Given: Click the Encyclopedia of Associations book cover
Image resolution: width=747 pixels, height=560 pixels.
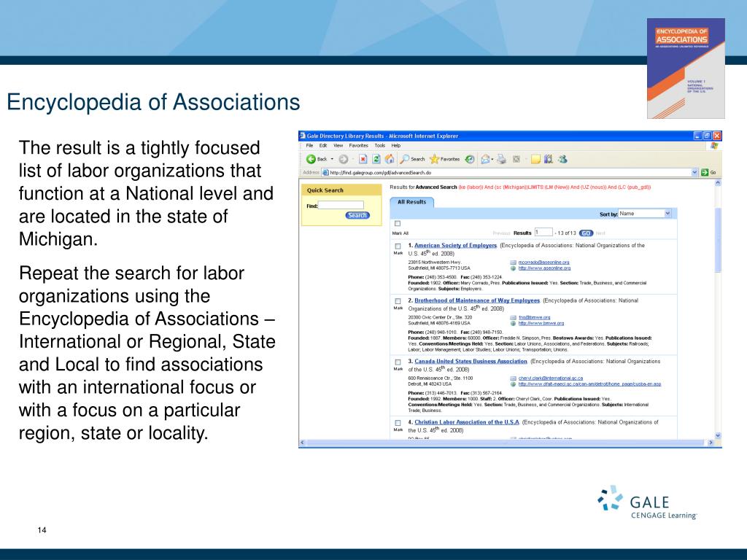Looking at the screenshot, I should [x=686, y=68].
